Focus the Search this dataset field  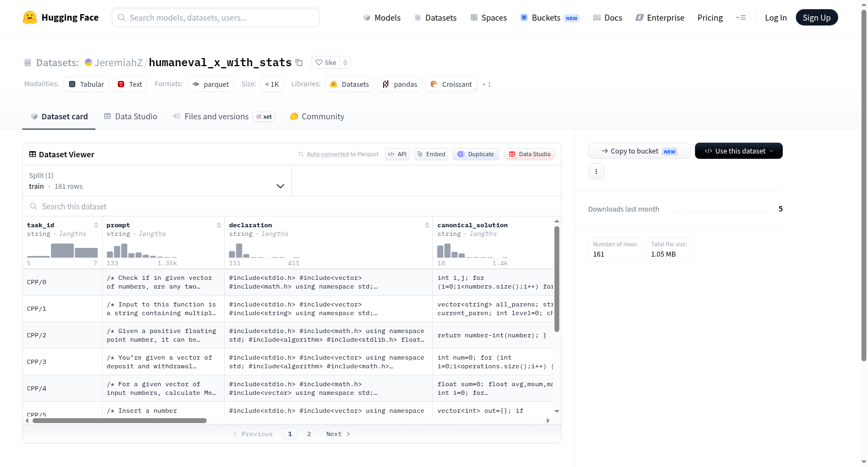pos(292,206)
